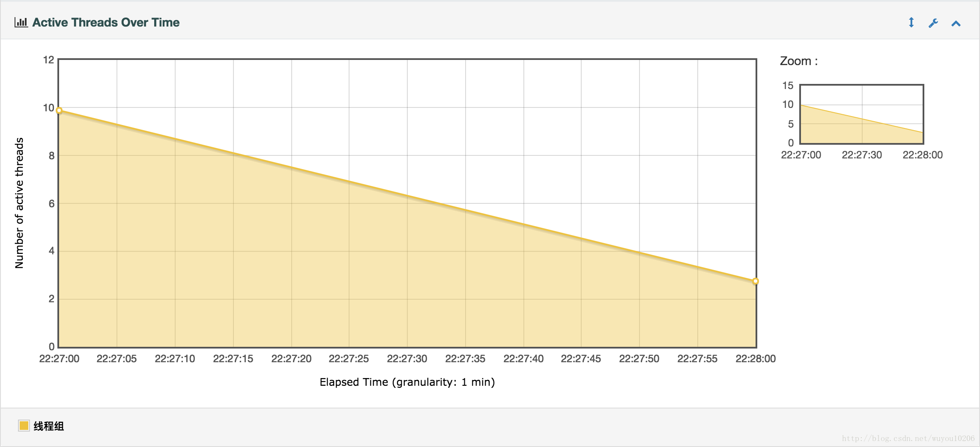This screenshot has width=980, height=447.
Task: Click the 22:27:30 main x-axis label
Action: 407,359
